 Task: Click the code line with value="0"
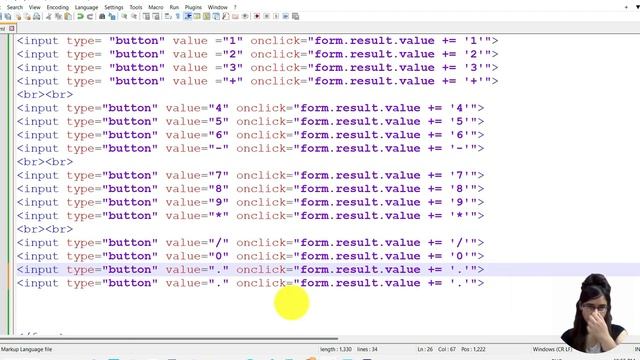point(251,256)
